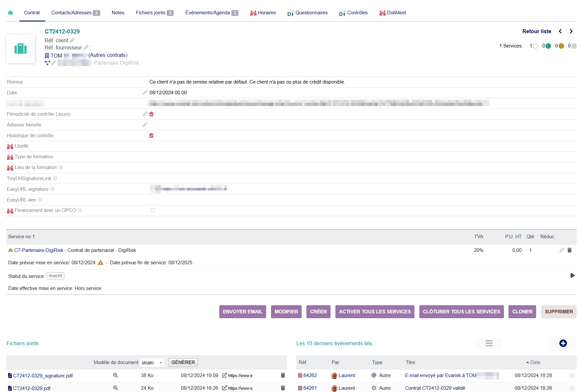This screenshot has width=582, height=392.
Task: Delete CT2412-0329.pdf using trash icon
Action: (283, 388)
